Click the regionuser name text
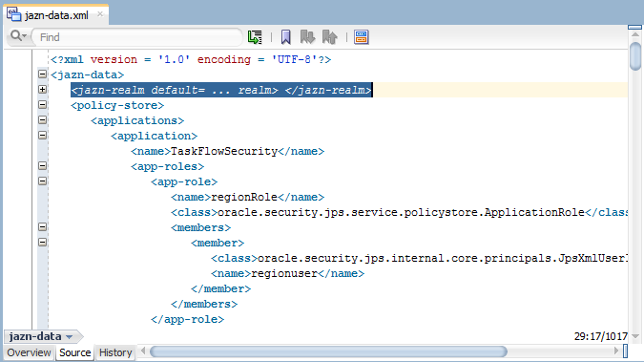This screenshot has height=362, width=644. click(x=284, y=273)
